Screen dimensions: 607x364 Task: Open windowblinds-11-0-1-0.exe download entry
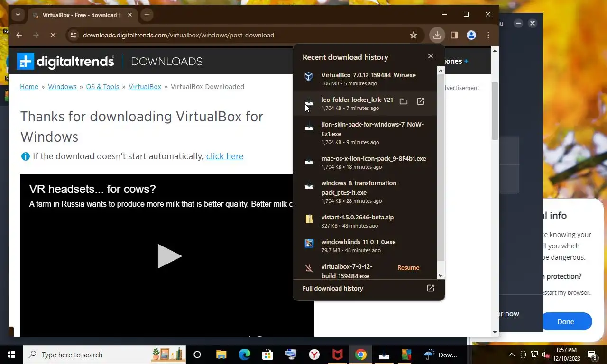(x=365, y=246)
